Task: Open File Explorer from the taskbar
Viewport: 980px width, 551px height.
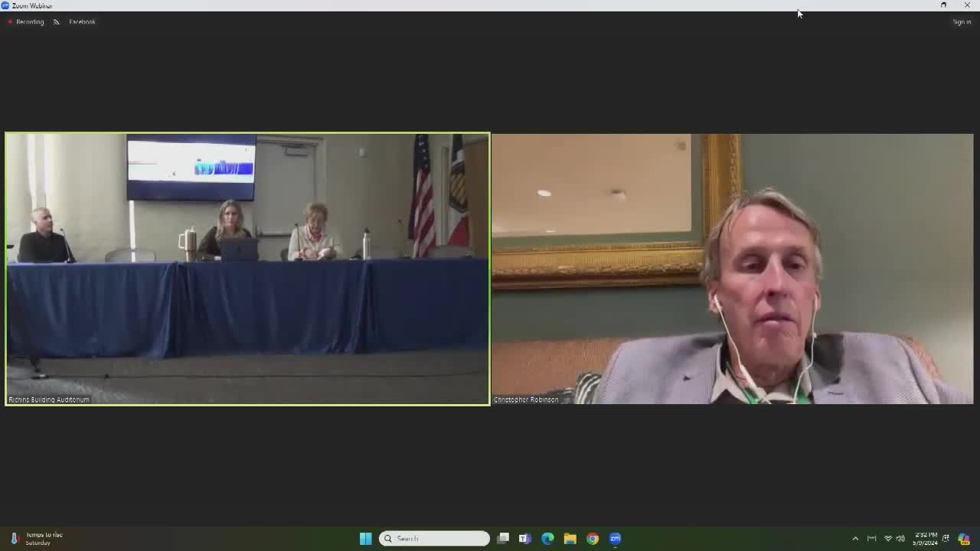Action: (x=570, y=539)
